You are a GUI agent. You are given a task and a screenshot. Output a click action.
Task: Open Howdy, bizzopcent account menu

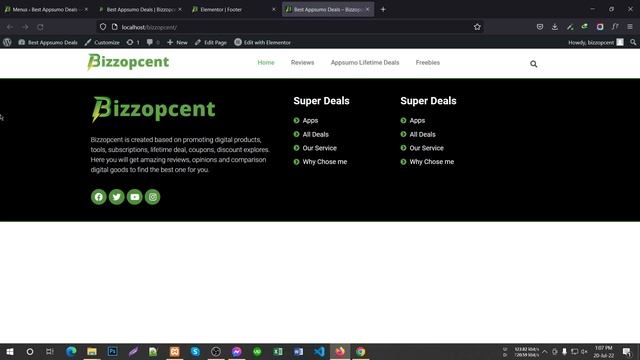(x=596, y=42)
